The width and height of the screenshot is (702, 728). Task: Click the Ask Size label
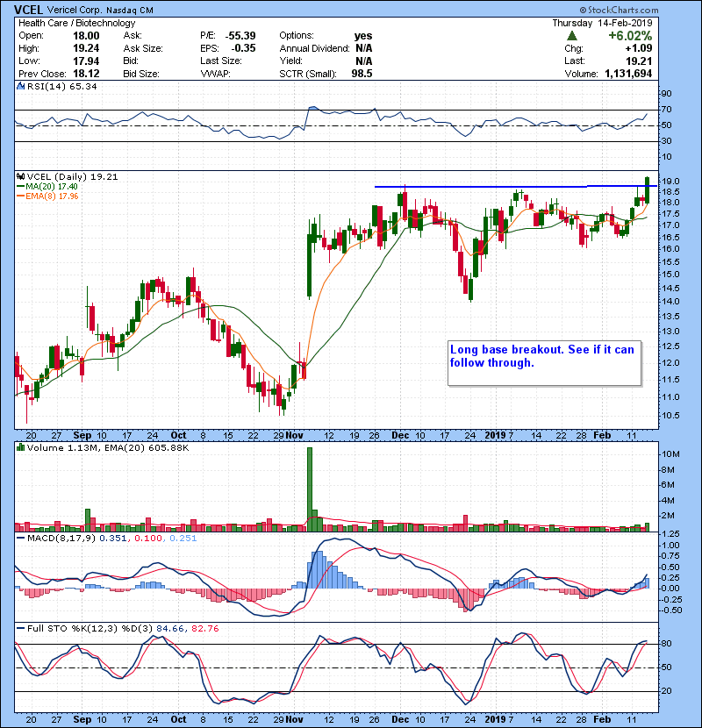[x=143, y=48]
